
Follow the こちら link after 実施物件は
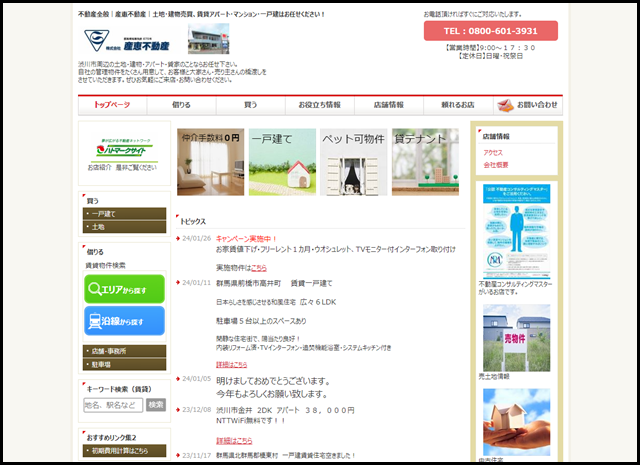click(x=259, y=268)
